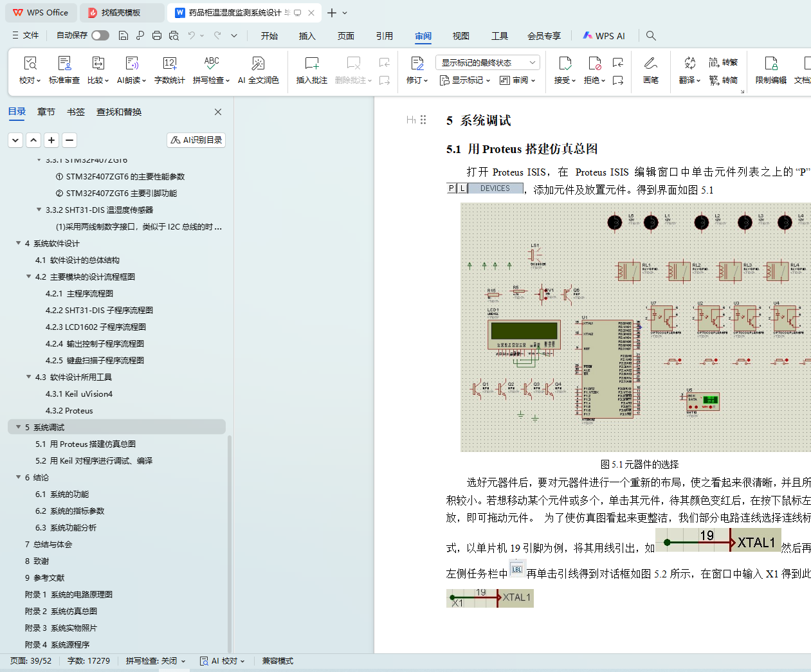Open print preview icon
Image resolution: width=811 pixels, height=672 pixels.
174,35
